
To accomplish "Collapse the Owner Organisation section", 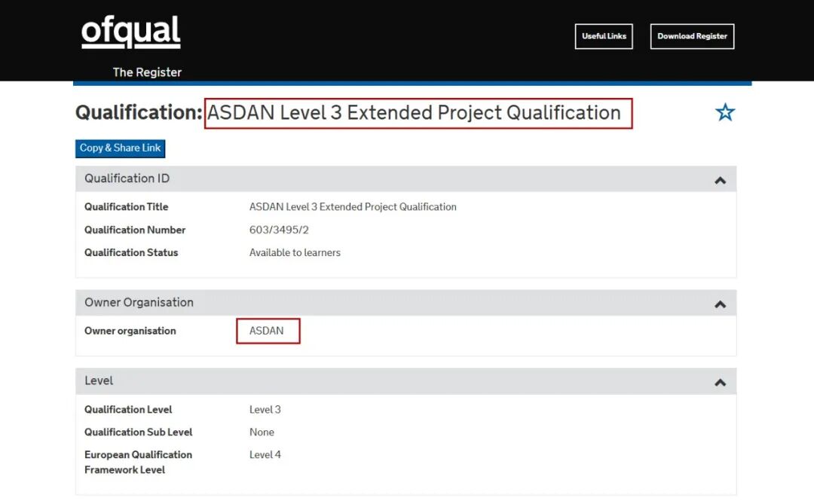I will click(x=720, y=302).
